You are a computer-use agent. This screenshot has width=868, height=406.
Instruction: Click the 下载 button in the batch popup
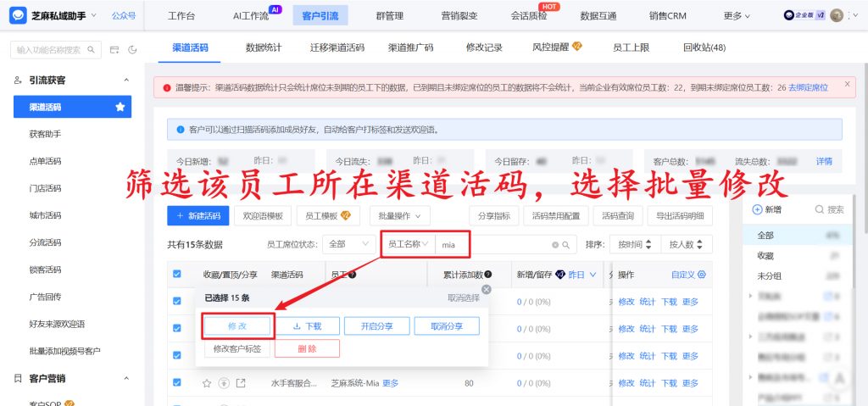[307, 326]
